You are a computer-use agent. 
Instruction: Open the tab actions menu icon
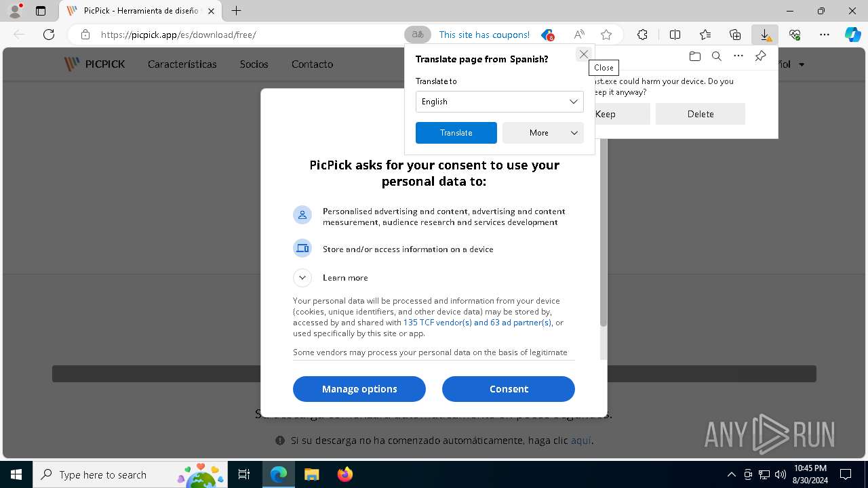coord(41,11)
